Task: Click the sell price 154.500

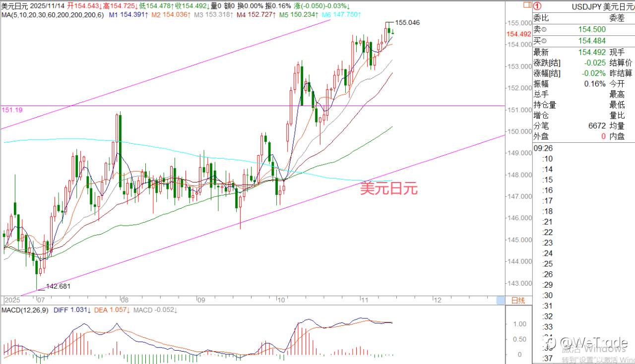Action: click(592, 30)
